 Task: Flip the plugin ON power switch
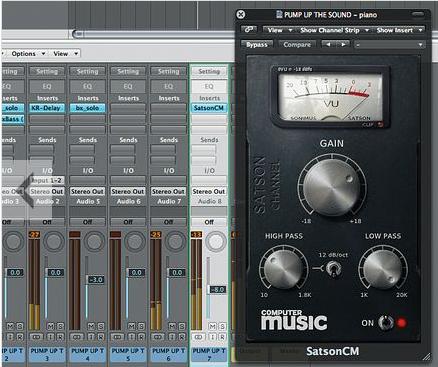point(385,323)
